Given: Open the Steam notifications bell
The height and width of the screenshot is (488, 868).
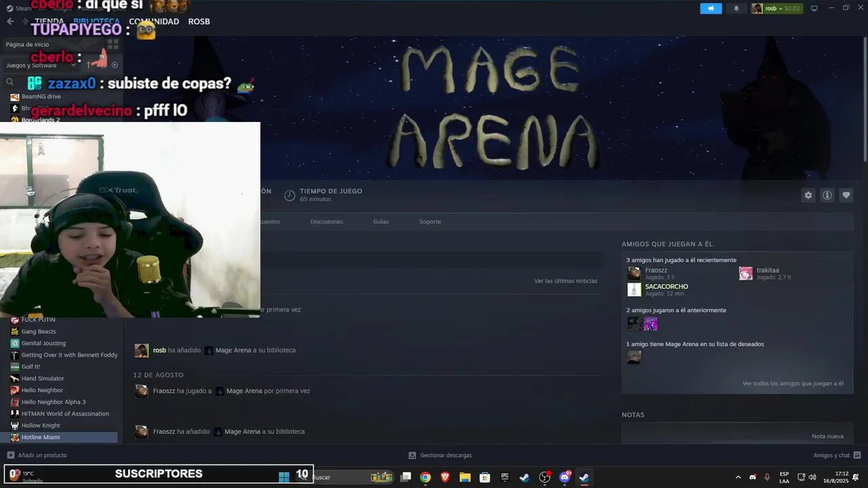Looking at the screenshot, I should pyautogui.click(x=736, y=9).
